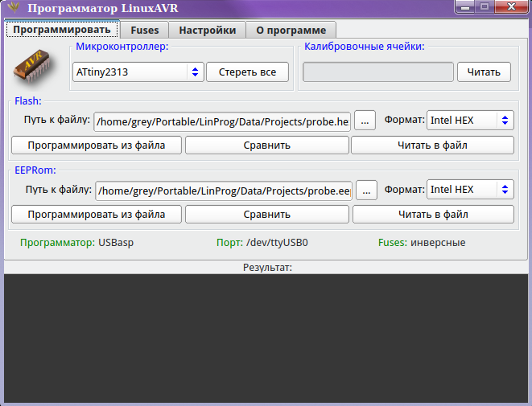
Task: Click the /dev/ttyUSB0 port text
Action: (277, 243)
